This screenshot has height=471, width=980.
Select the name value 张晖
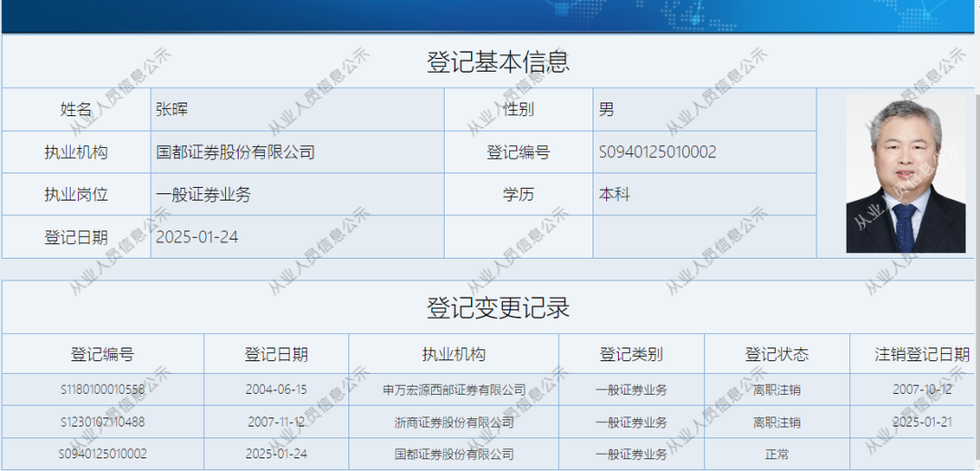click(171, 109)
